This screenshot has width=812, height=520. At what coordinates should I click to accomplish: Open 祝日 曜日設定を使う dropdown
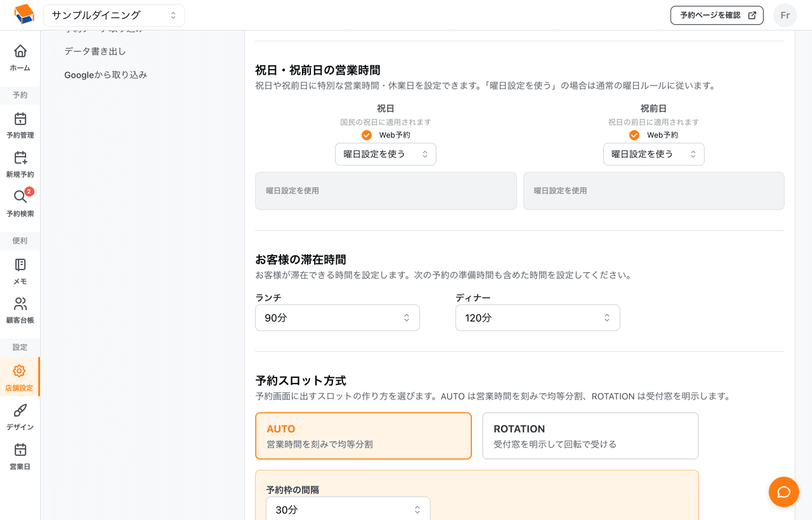click(386, 154)
